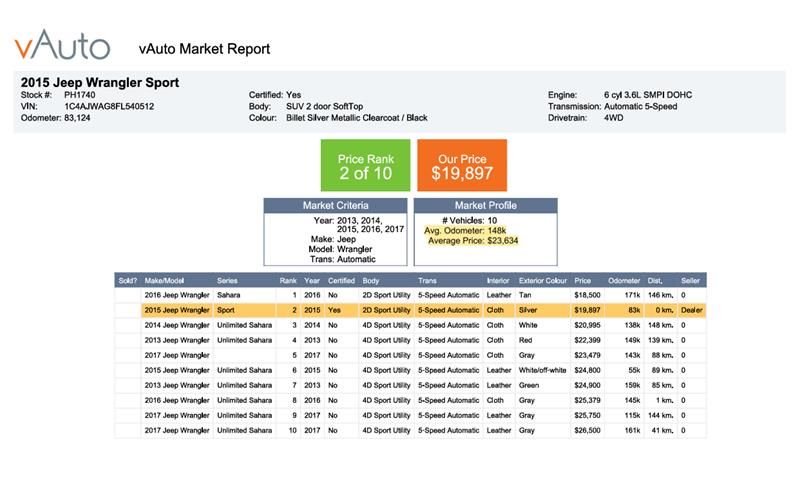Click the 2015 Jeep Wrangler Sport heading

pyautogui.click(x=100, y=82)
